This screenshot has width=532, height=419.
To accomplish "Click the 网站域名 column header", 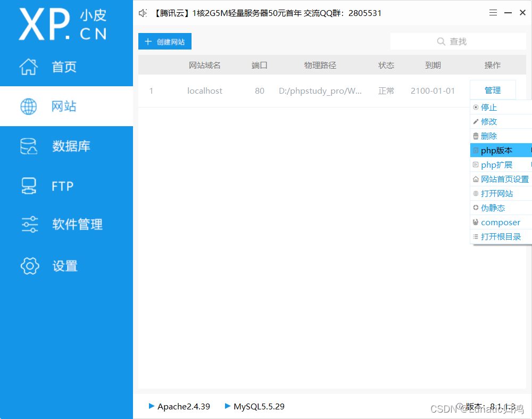I will (x=205, y=65).
